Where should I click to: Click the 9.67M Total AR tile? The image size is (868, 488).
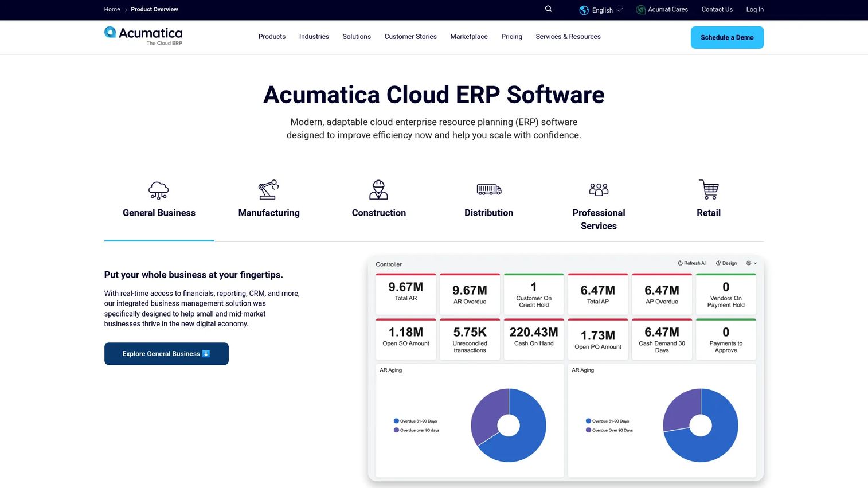[406, 294]
